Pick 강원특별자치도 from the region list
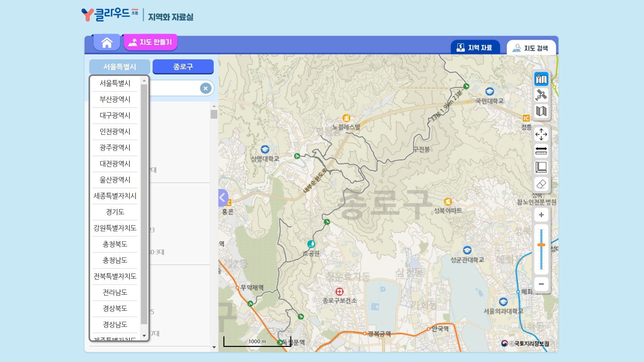The image size is (644, 362). pyautogui.click(x=115, y=228)
